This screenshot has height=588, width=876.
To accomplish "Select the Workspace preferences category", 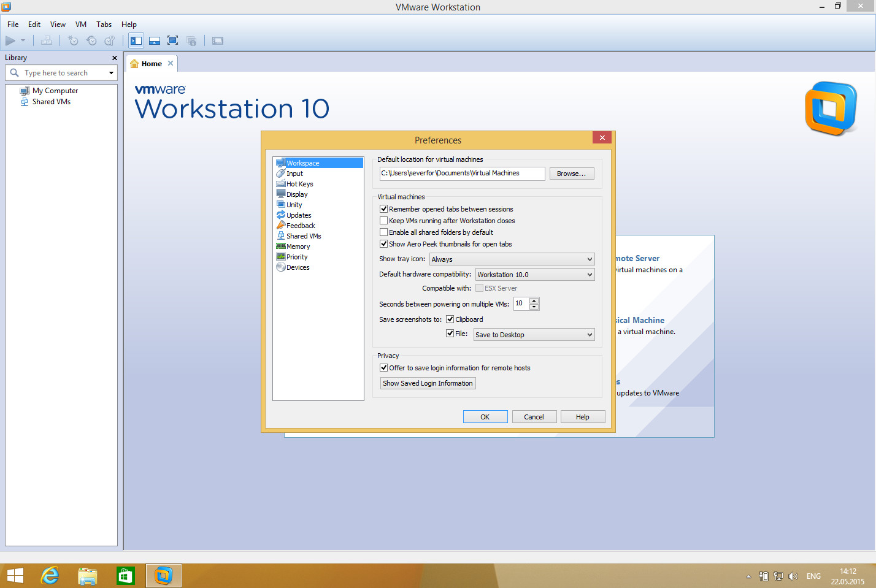I will [x=318, y=163].
